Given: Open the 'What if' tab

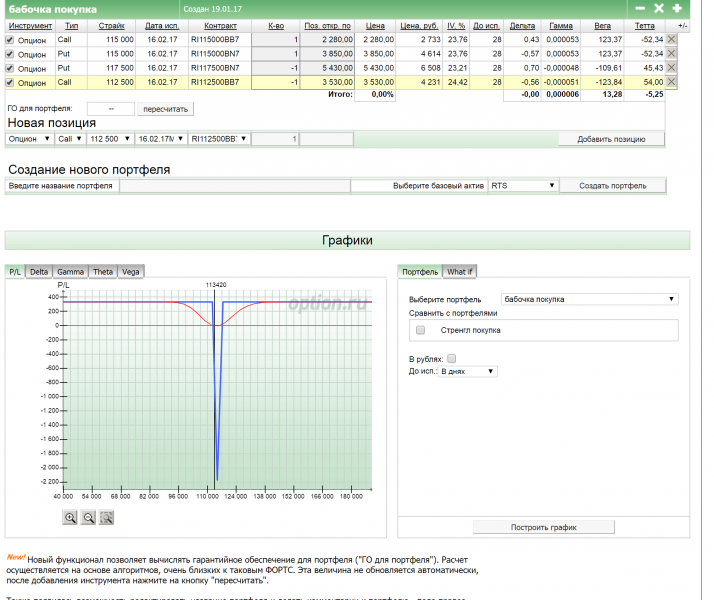Looking at the screenshot, I should [460, 271].
